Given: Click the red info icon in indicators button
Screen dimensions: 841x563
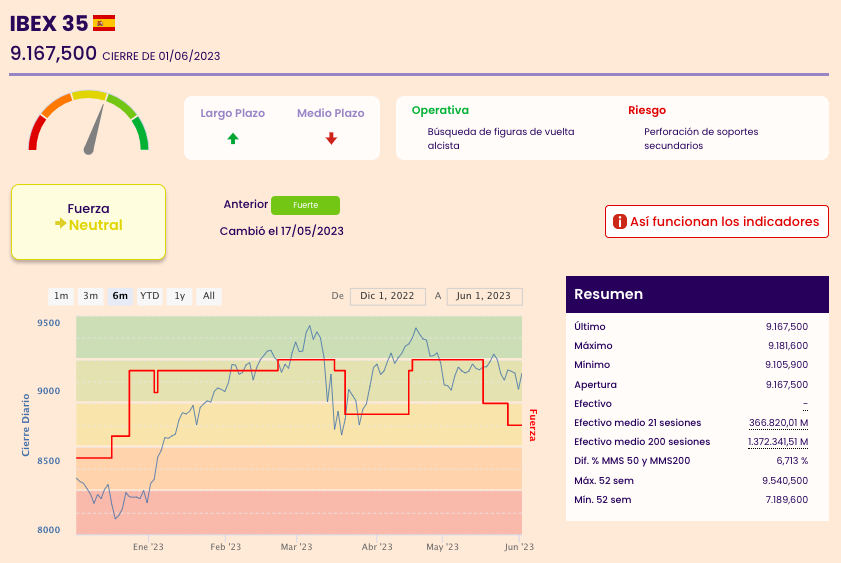Looking at the screenshot, I should (x=619, y=221).
